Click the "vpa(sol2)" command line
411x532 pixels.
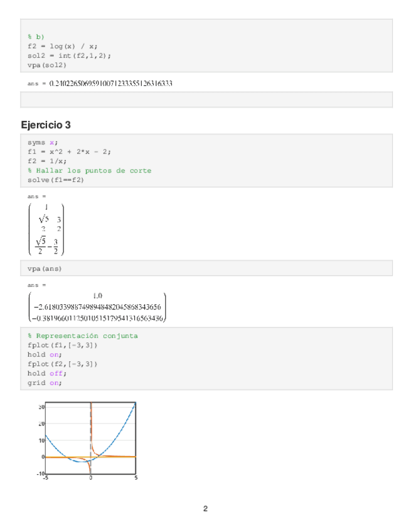[x=47, y=65]
